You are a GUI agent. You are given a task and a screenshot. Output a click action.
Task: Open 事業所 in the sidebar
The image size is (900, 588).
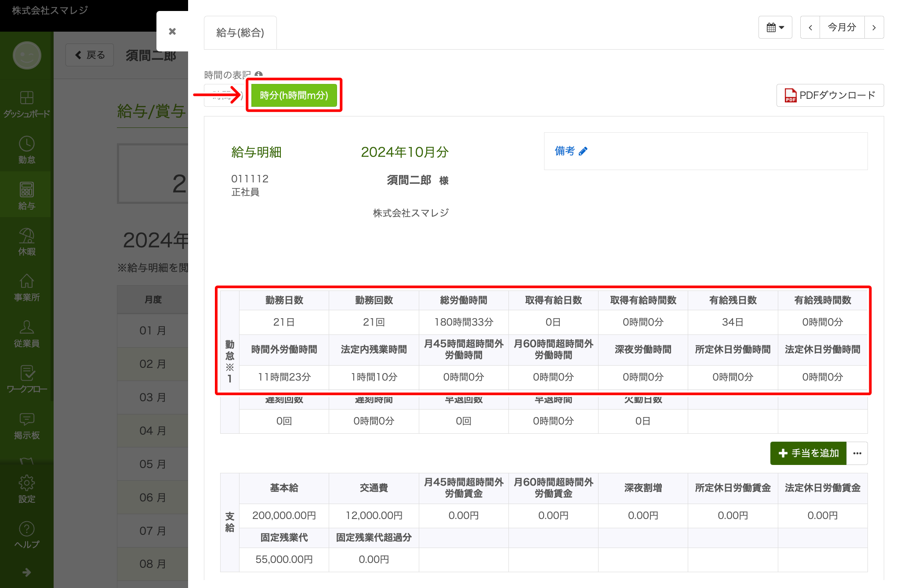26,288
